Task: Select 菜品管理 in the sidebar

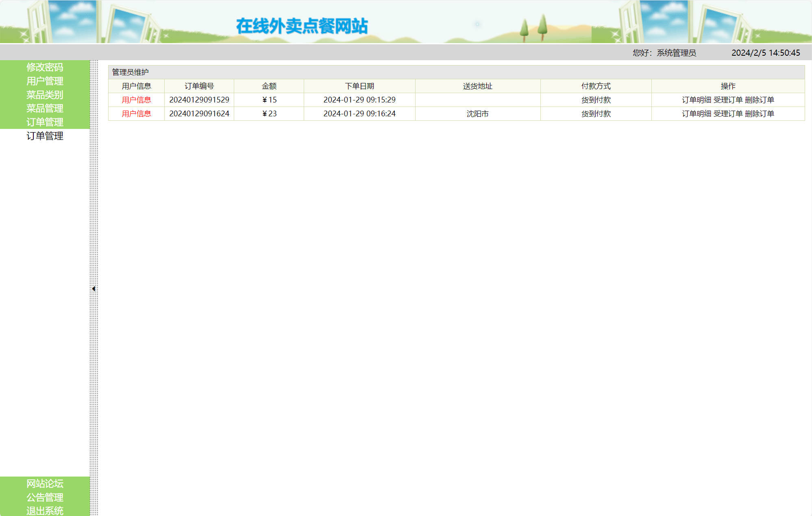Action: click(x=45, y=109)
